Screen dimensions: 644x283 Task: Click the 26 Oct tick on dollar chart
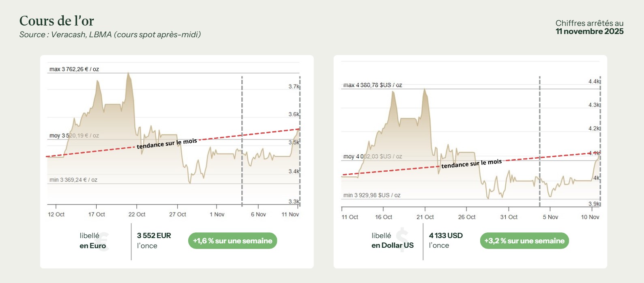(466, 217)
